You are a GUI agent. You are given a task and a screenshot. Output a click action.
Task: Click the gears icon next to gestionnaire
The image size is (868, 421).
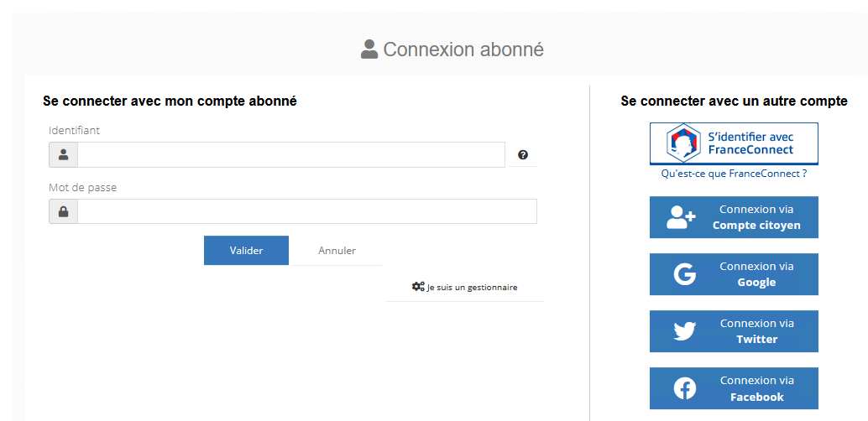[x=418, y=287]
